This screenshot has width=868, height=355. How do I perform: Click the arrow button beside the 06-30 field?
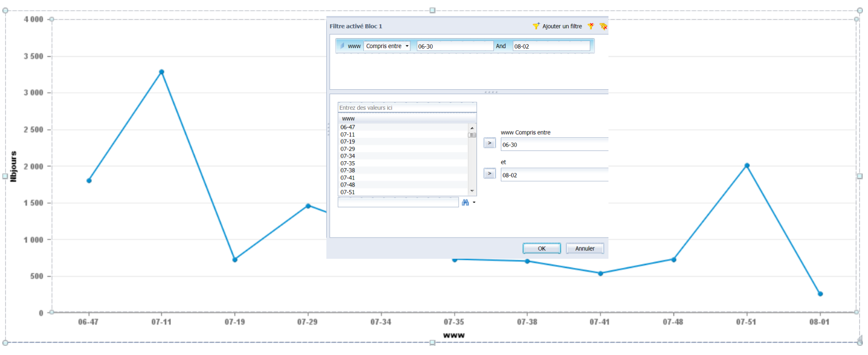pos(490,143)
